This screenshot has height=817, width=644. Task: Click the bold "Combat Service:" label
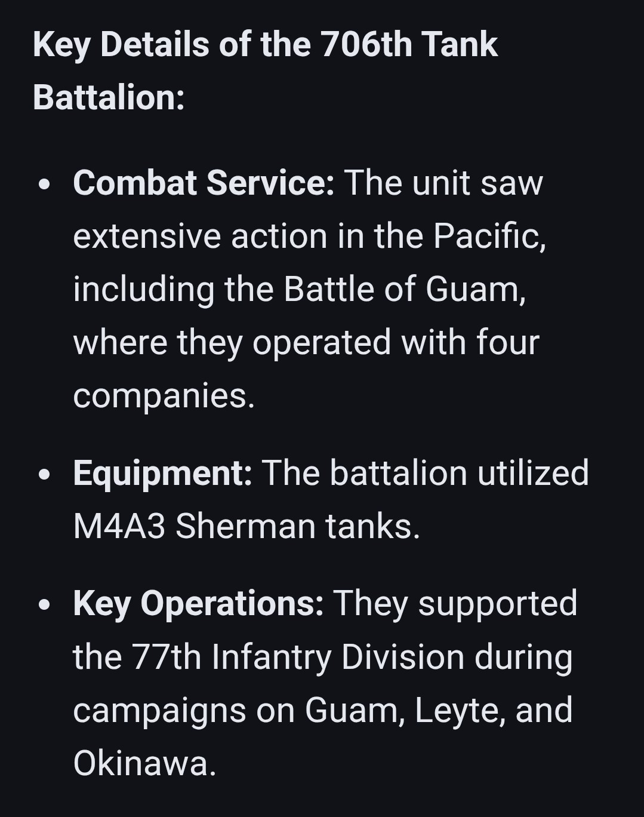point(203,183)
